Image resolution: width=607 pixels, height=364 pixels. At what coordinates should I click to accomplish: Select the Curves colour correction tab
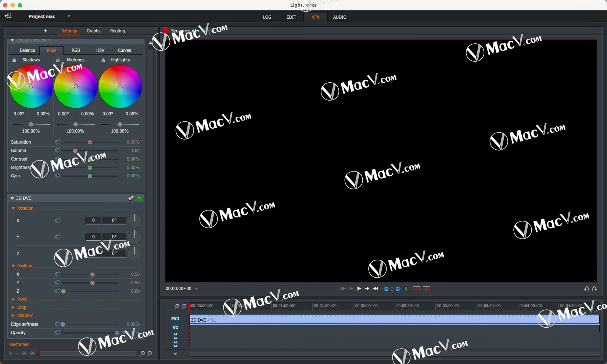[x=125, y=50]
